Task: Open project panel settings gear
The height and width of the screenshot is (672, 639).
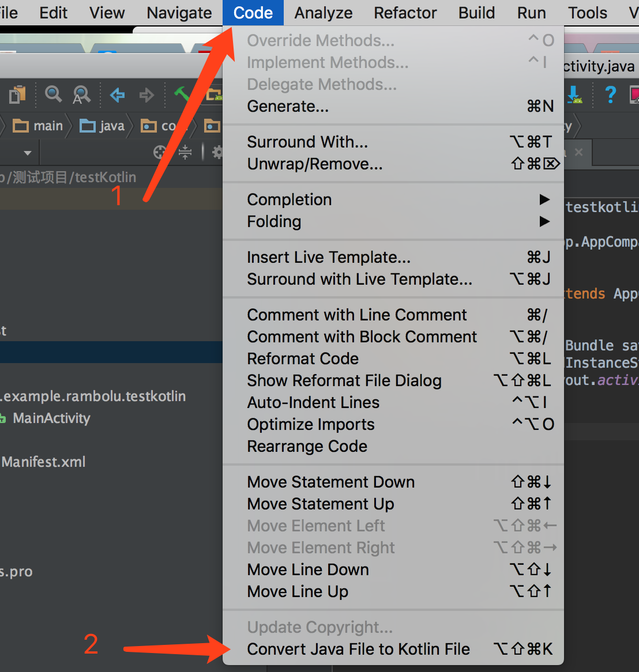Action: click(x=217, y=152)
